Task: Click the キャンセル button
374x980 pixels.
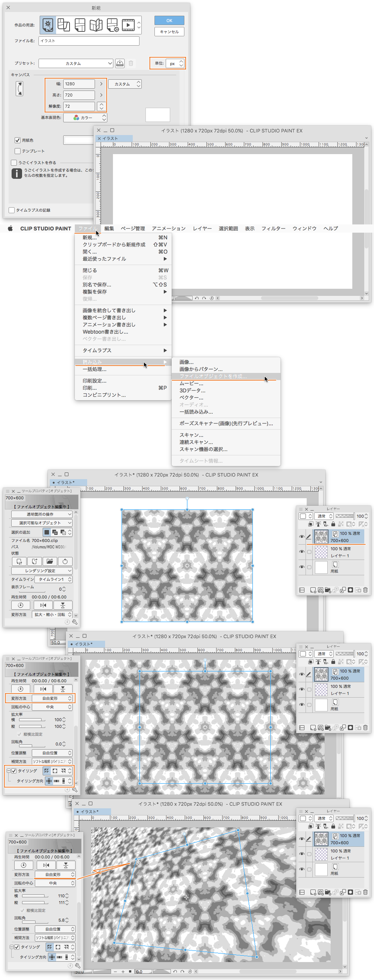Action: point(169,31)
